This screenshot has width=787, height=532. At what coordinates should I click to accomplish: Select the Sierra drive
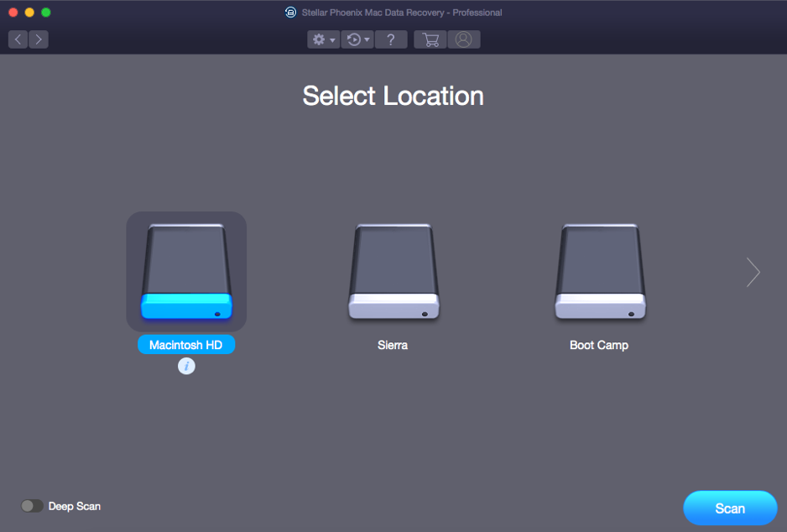tap(393, 272)
